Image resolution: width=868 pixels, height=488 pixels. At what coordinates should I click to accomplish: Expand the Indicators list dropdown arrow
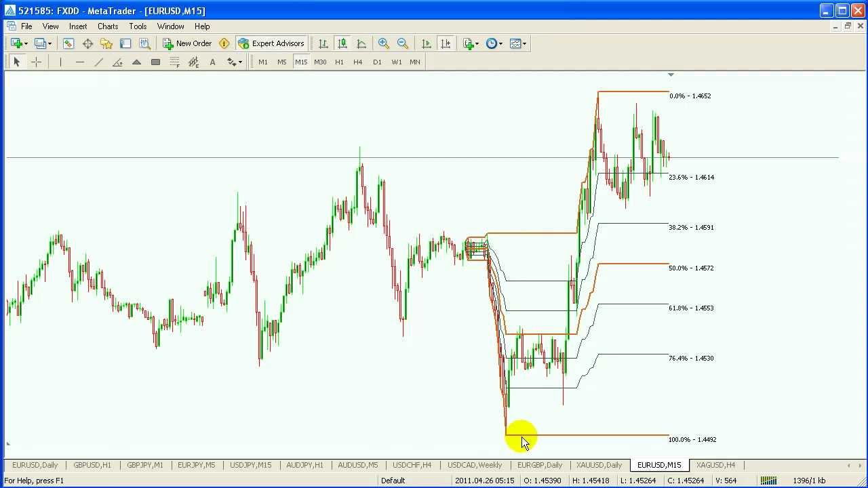point(477,43)
